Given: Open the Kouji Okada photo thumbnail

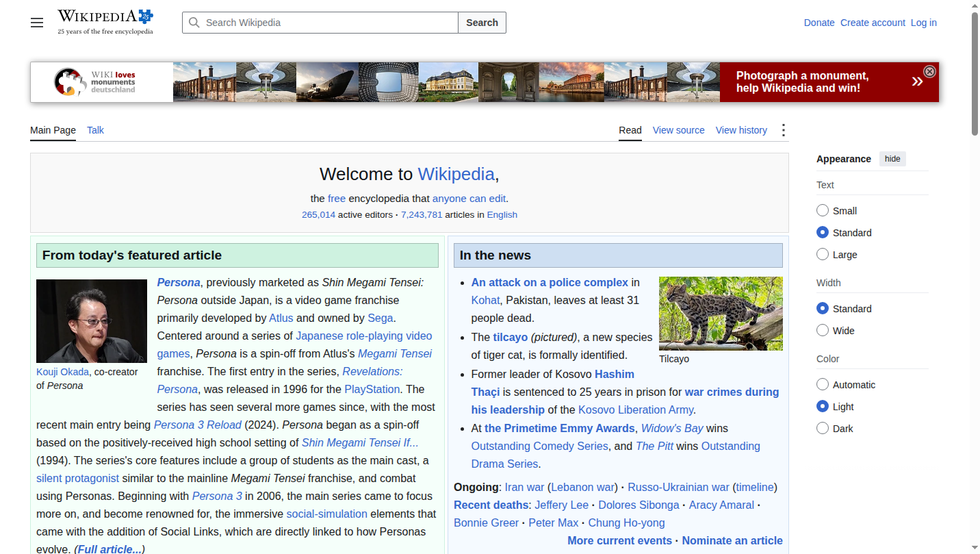Looking at the screenshot, I should 92,321.
